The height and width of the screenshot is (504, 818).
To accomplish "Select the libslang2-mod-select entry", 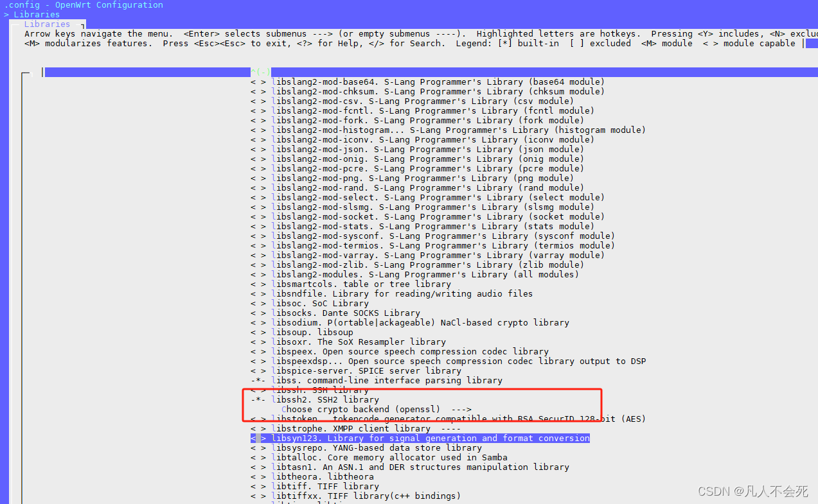I will point(427,198).
